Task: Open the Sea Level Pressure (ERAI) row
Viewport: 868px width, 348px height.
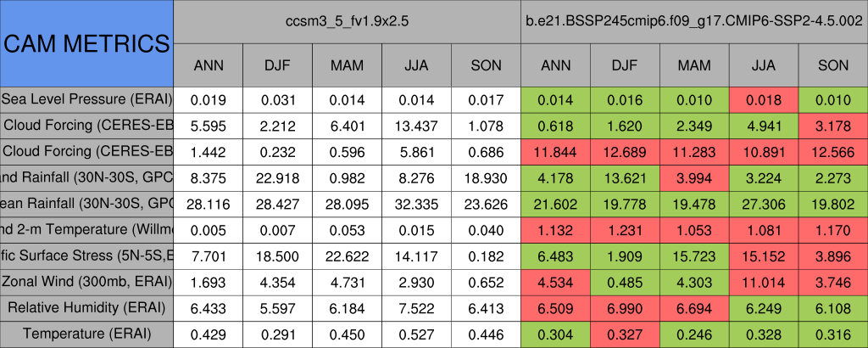Action: (86, 98)
